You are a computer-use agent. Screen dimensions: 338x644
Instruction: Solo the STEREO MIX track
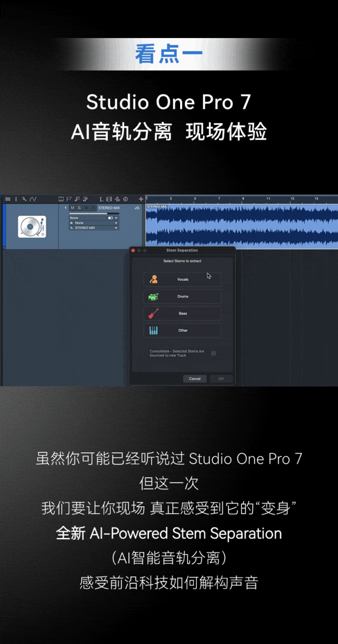pos(79,208)
